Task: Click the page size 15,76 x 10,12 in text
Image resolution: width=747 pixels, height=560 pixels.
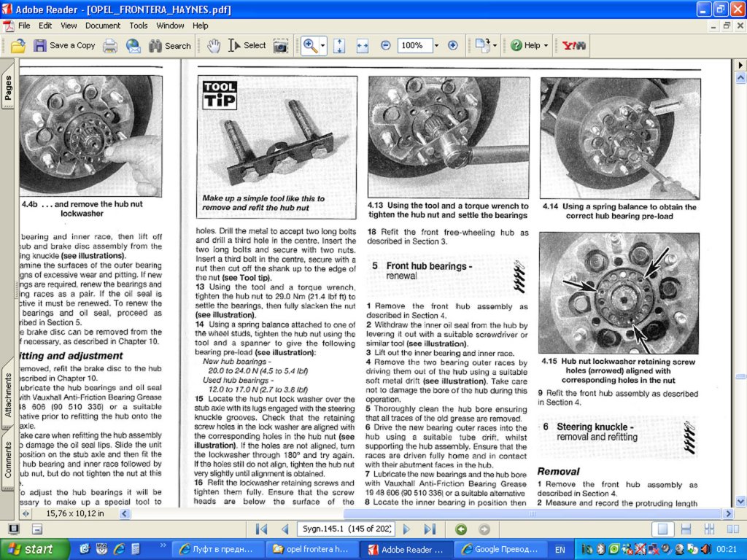Action: 75,514
